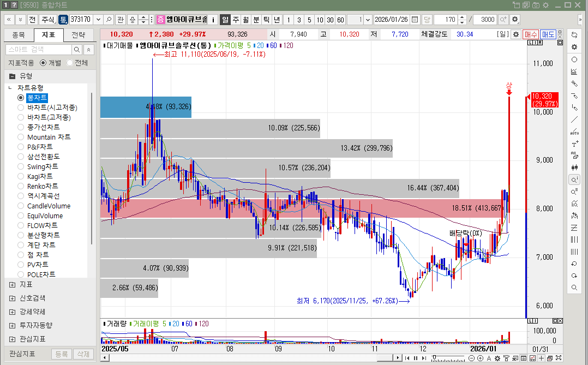Switch to the 전략 tab

79,35
